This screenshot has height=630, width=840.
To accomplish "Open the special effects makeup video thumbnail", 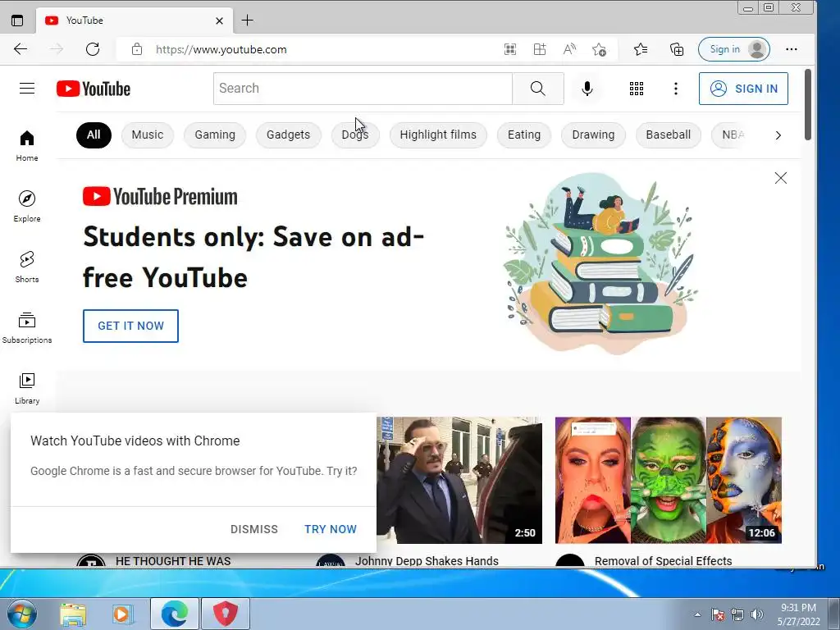I will 668,480.
